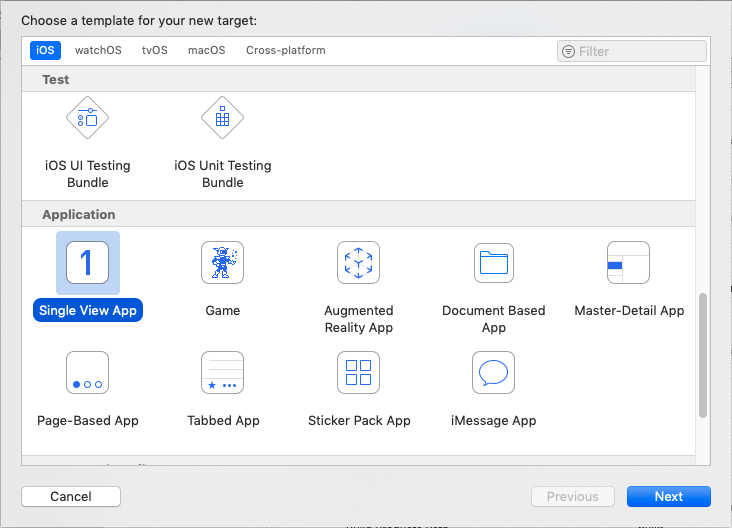This screenshot has height=528, width=732.
Task: Click the Next button
Action: [x=668, y=497]
